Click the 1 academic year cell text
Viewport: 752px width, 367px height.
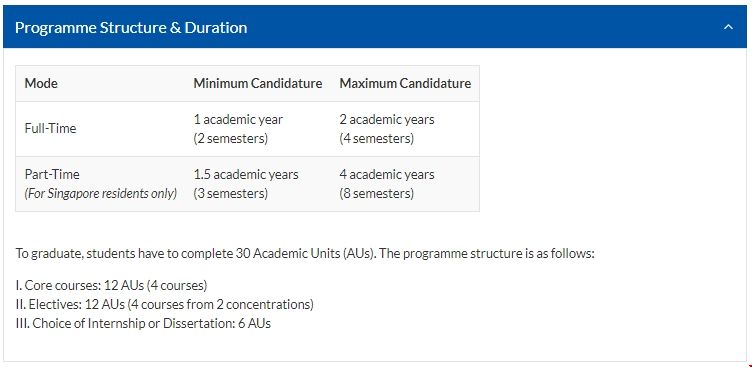coord(238,119)
